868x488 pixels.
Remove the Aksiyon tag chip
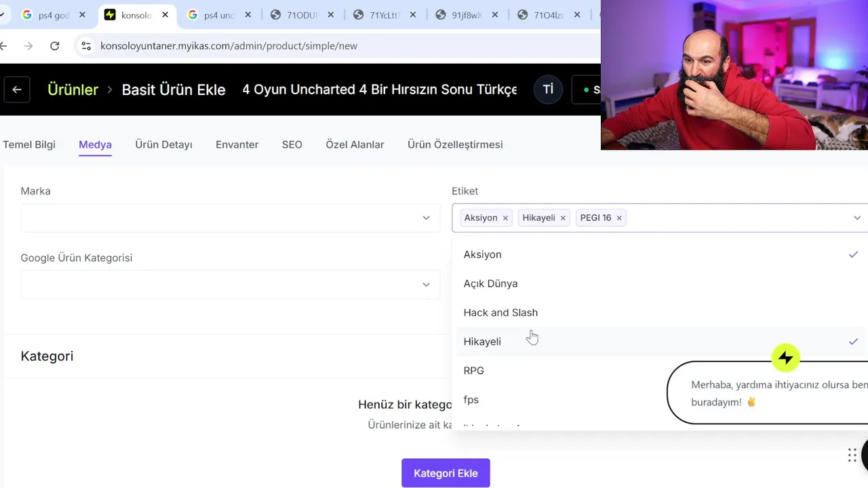click(505, 218)
